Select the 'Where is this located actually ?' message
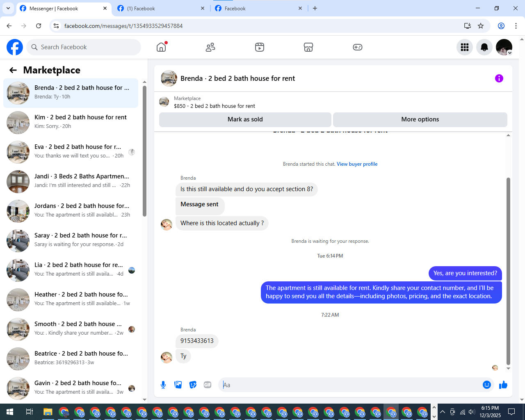The height and width of the screenshot is (420, 525). click(222, 223)
